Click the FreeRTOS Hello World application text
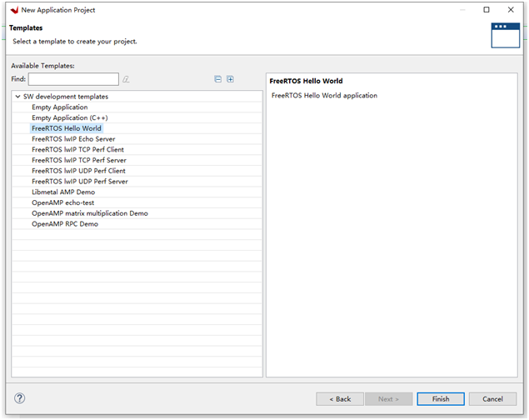The image size is (529, 420). (x=324, y=96)
